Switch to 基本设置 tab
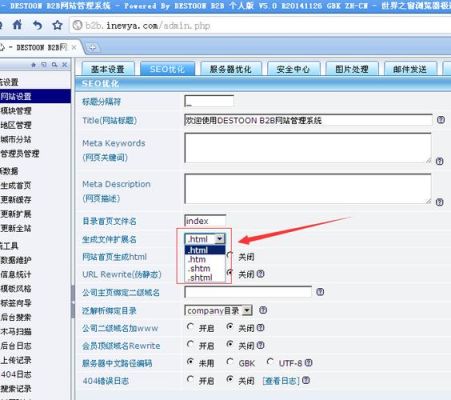 (108, 69)
